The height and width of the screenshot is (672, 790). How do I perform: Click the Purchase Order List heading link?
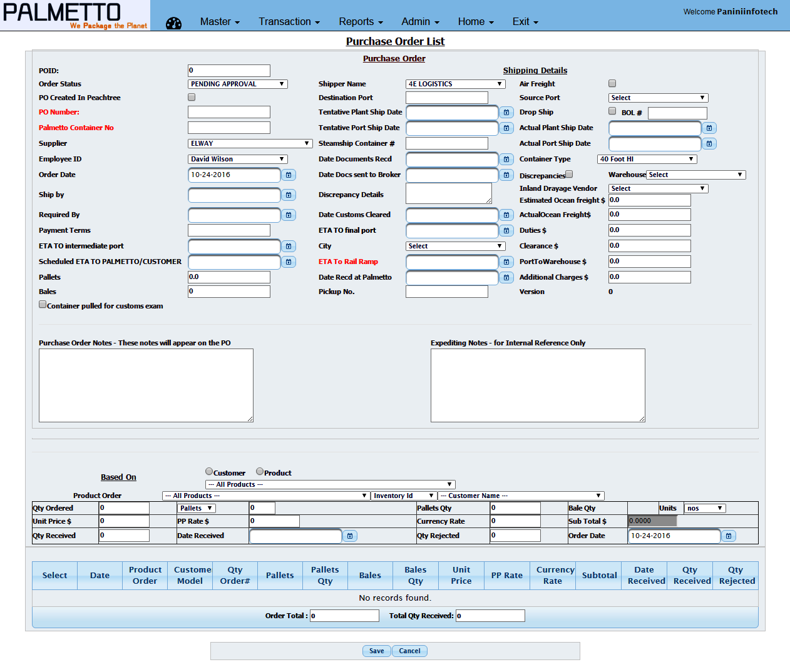tap(395, 41)
